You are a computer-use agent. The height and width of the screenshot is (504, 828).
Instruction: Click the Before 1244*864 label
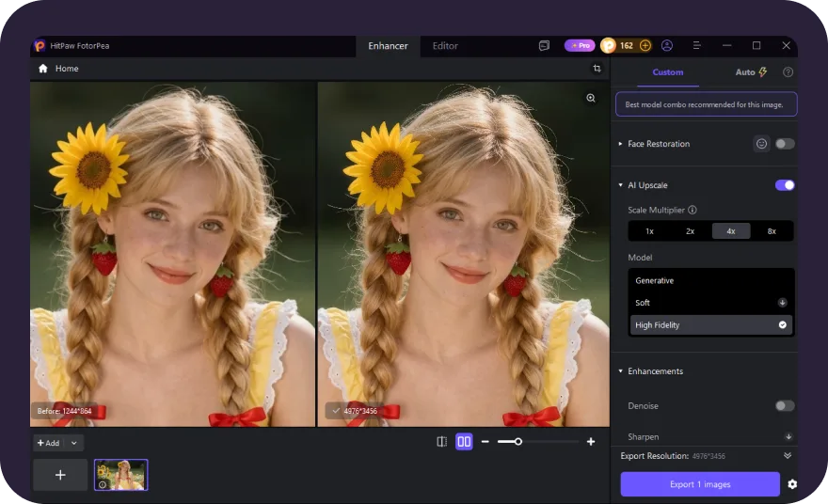(64, 411)
